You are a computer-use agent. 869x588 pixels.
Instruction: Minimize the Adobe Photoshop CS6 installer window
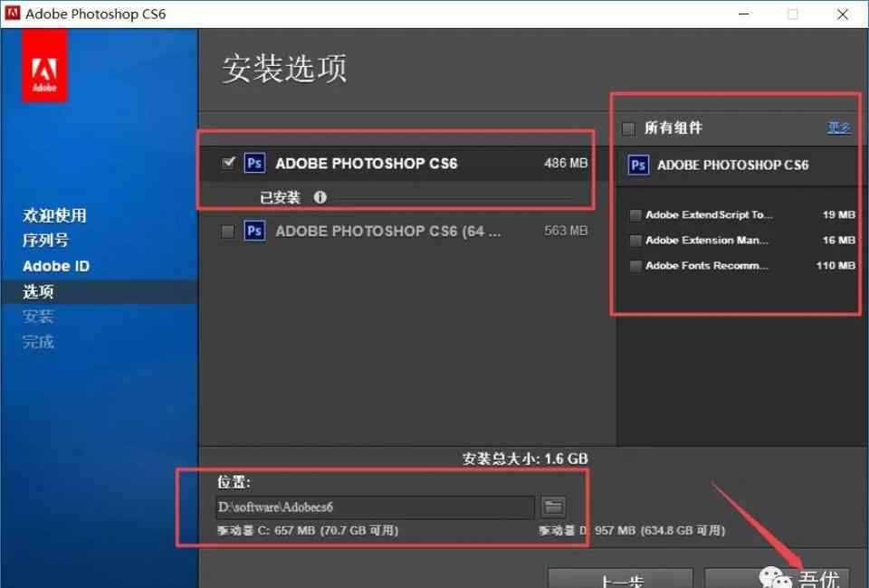(744, 14)
